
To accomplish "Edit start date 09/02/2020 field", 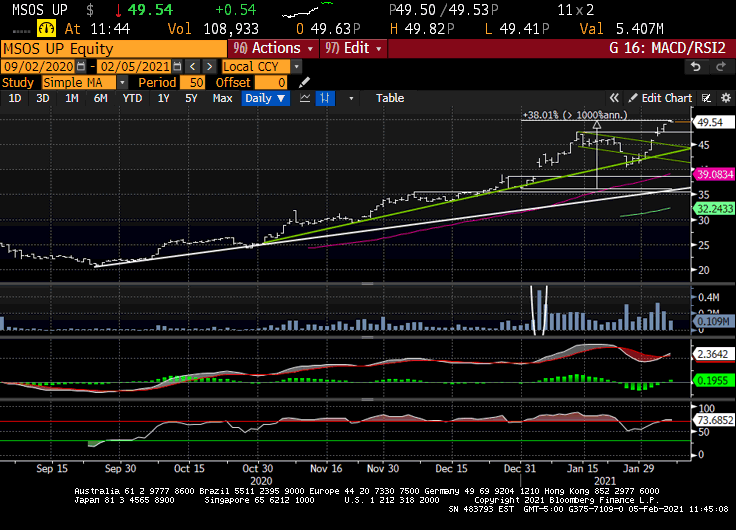I will tap(39, 67).
